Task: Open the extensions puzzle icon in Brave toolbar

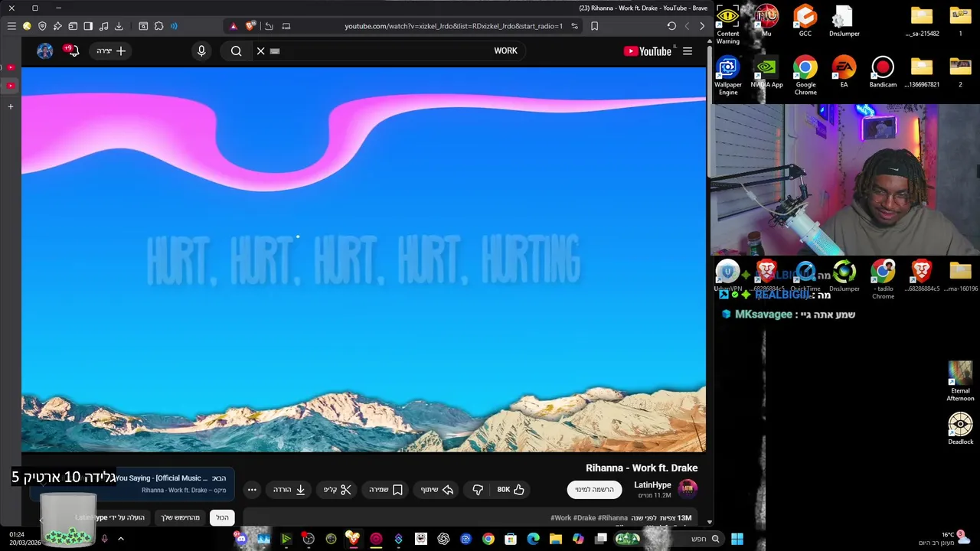Action: coord(158,26)
